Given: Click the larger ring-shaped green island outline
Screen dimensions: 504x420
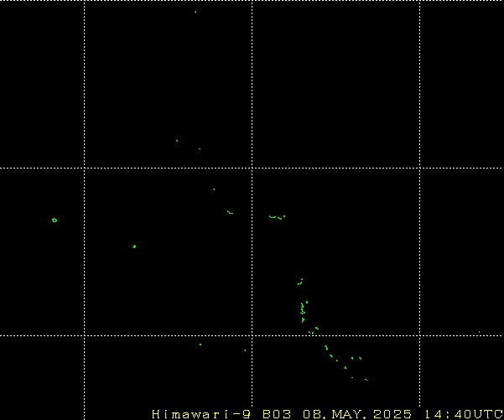Looking at the screenshot, I should pyautogui.click(x=55, y=220).
